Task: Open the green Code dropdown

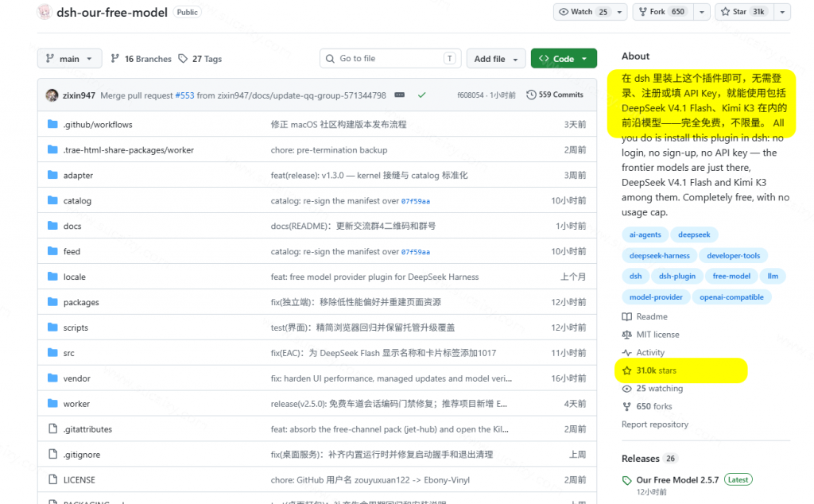Action: [x=564, y=59]
